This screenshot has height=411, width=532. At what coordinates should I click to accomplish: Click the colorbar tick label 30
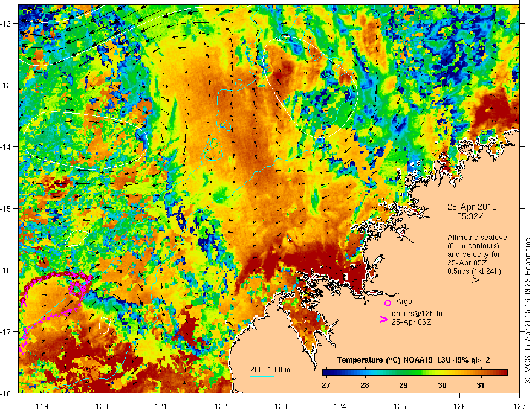(x=442, y=385)
